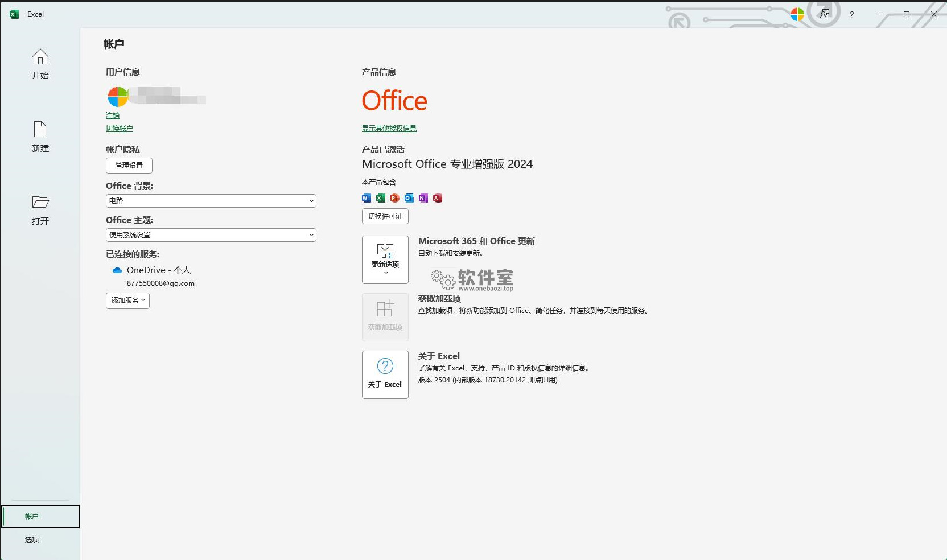947x560 pixels.
Task: Open the 添加服务 dropdown button
Action: (127, 300)
